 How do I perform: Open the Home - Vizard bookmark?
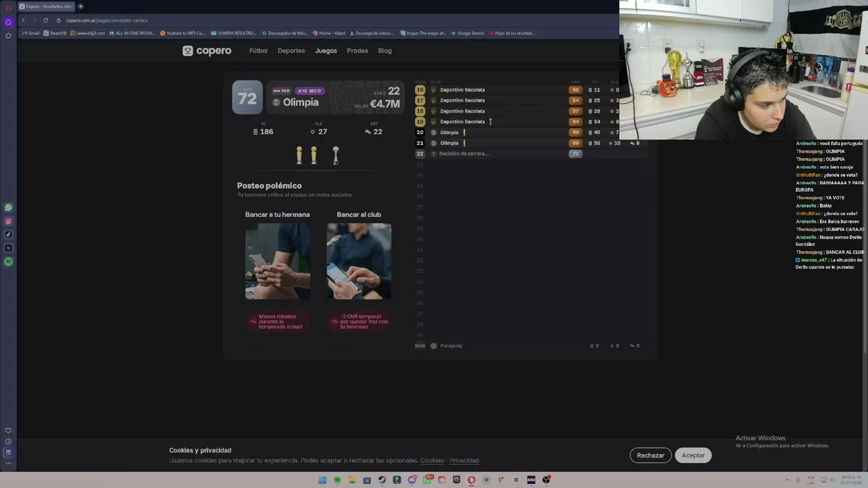click(x=329, y=33)
